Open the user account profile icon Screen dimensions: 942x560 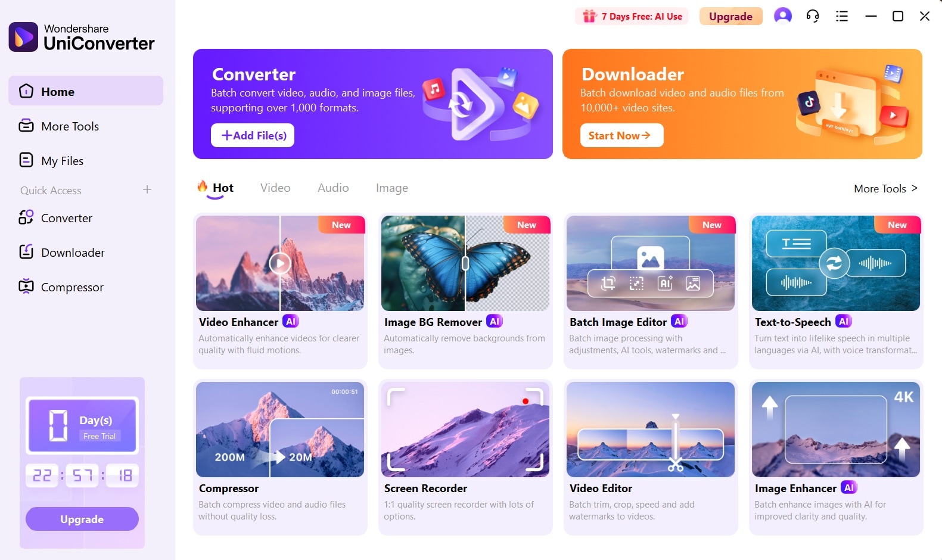tap(783, 16)
